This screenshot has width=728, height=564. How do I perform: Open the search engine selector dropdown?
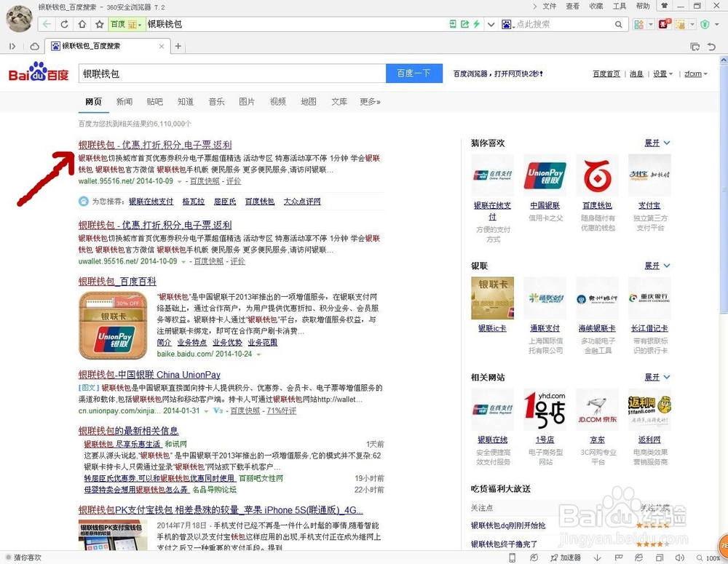click(508, 24)
